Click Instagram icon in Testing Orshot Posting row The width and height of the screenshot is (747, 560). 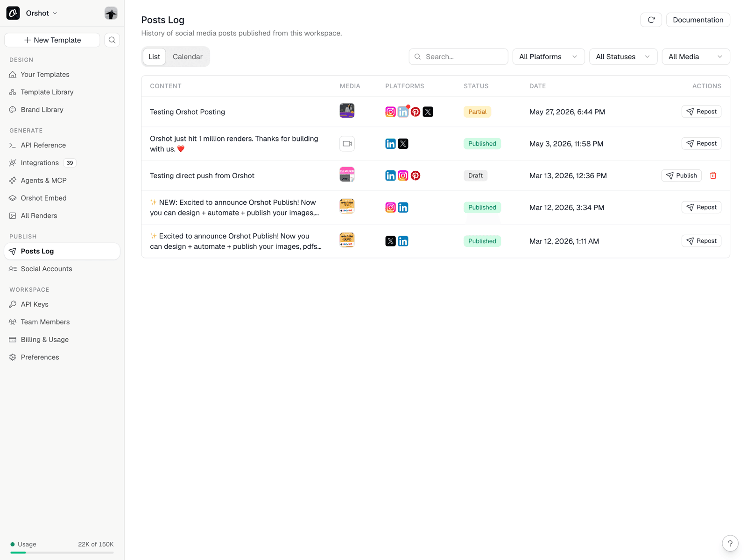point(391,112)
